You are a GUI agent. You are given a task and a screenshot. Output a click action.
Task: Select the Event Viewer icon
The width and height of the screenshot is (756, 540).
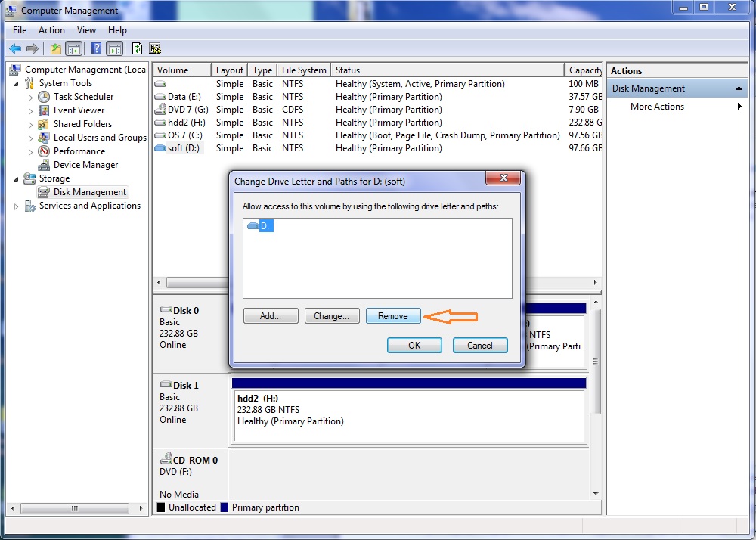pyautogui.click(x=44, y=110)
